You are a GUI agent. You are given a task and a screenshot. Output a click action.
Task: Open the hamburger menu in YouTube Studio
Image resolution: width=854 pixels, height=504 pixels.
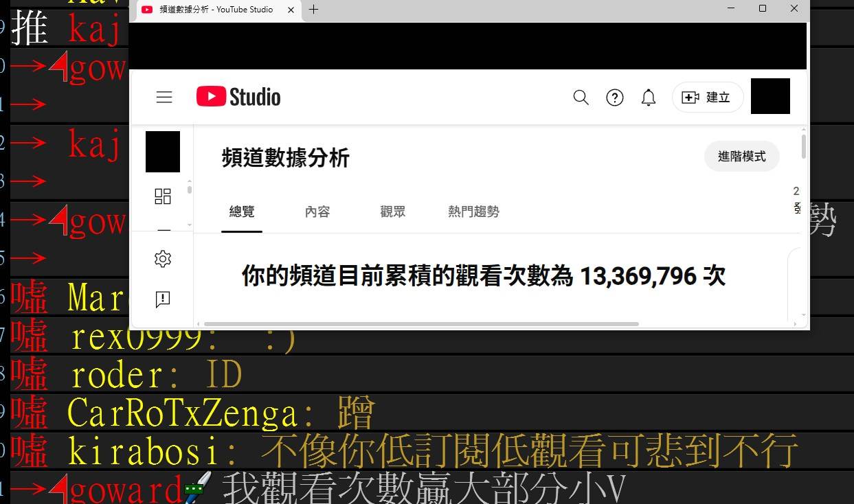(x=164, y=98)
